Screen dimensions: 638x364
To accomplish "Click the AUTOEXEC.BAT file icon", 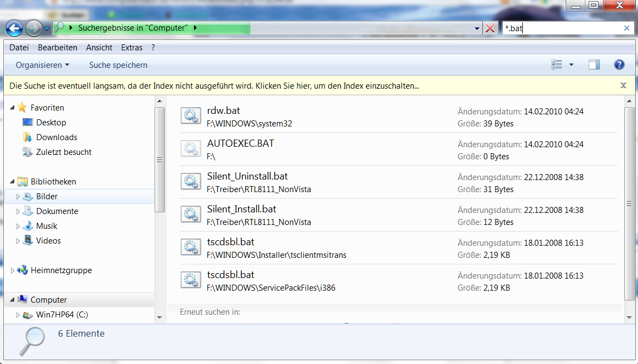I will [191, 149].
